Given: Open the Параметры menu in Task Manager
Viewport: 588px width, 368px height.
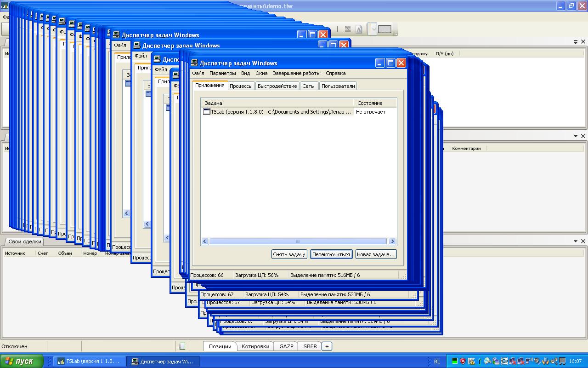Looking at the screenshot, I should 222,73.
